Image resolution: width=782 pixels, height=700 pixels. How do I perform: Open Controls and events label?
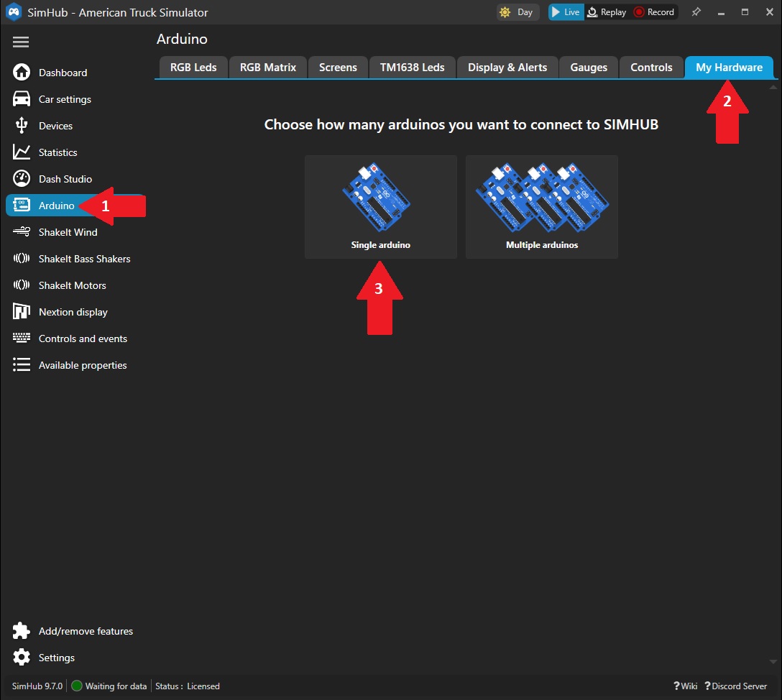(x=83, y=339)
